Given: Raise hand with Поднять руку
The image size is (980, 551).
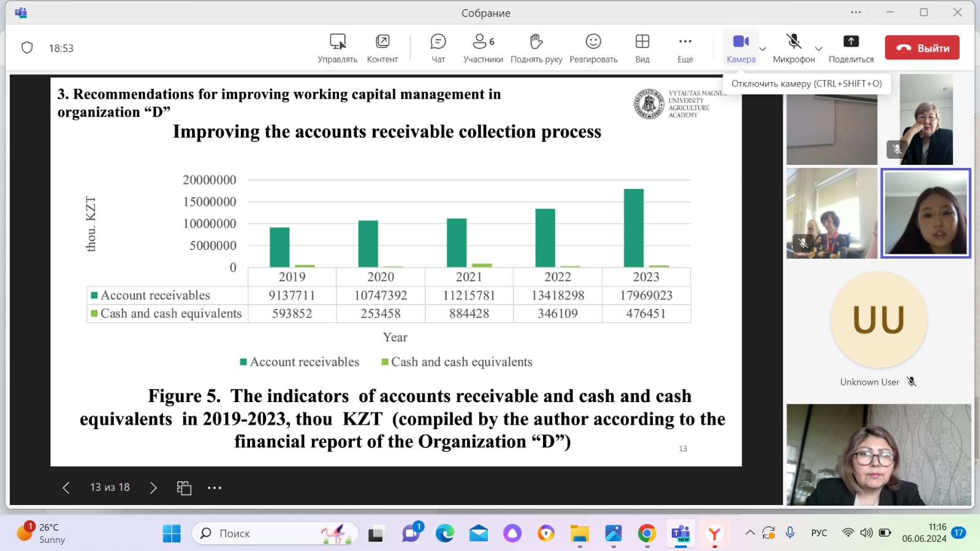Looking at the screenshot, I should pyautogui.click(x=536, y=48).
